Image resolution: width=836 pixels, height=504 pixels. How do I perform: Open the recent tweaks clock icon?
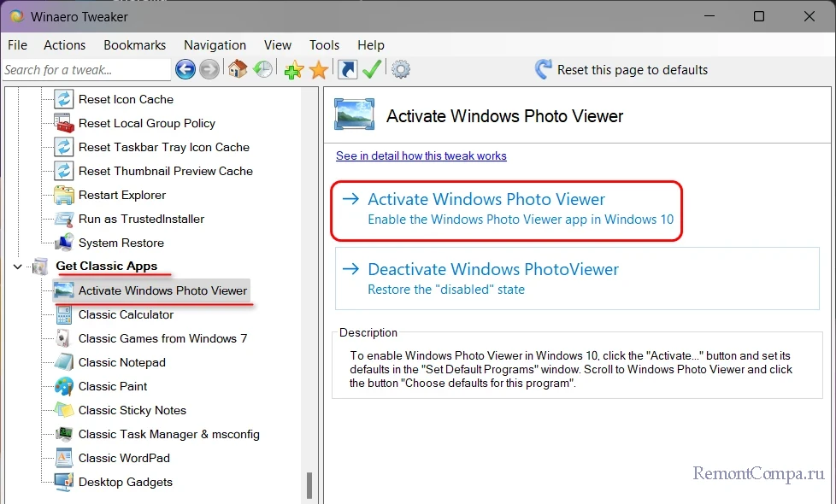click(x=262, y=69)
